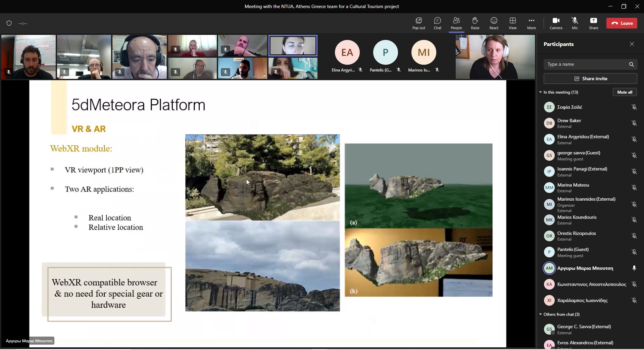Open the More actions menu
644x350 pixels.
[531, 23]
